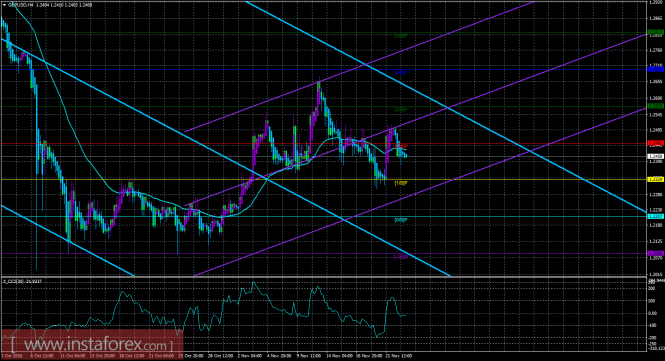
Task: Click the blue Murray level label in chart
Action: coord(401,73)
